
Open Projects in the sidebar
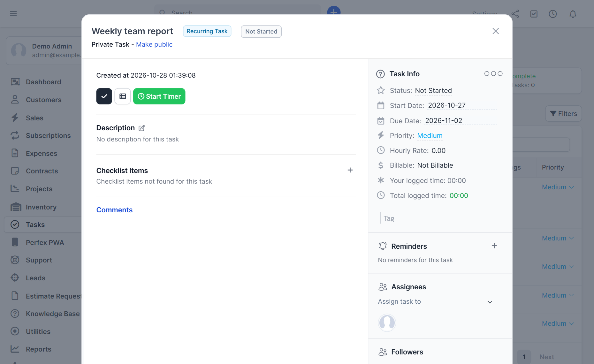[x=39, y=189]
